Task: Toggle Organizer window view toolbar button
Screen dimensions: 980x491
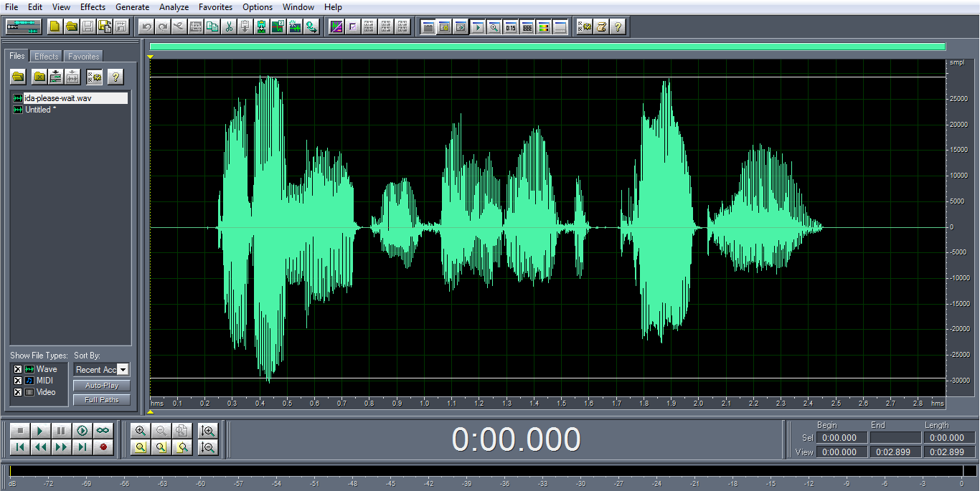Action: [428, 27]
